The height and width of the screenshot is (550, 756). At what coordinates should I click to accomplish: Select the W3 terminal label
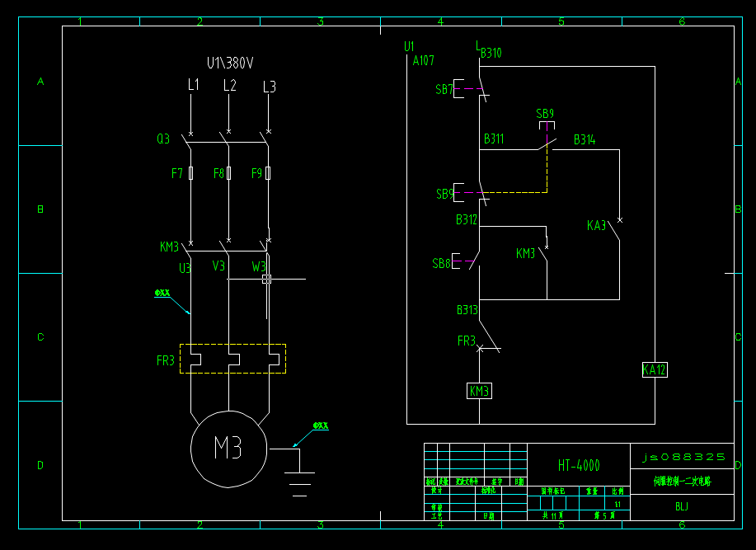pos(258,266)
